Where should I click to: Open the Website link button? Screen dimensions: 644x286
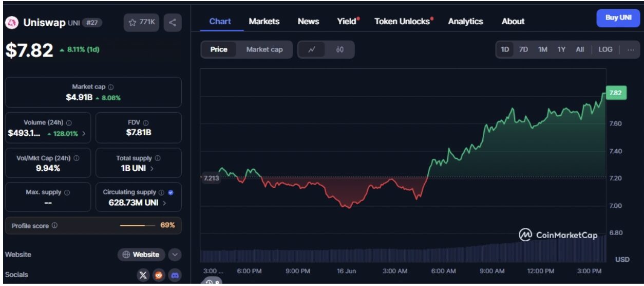pos(142,254)
